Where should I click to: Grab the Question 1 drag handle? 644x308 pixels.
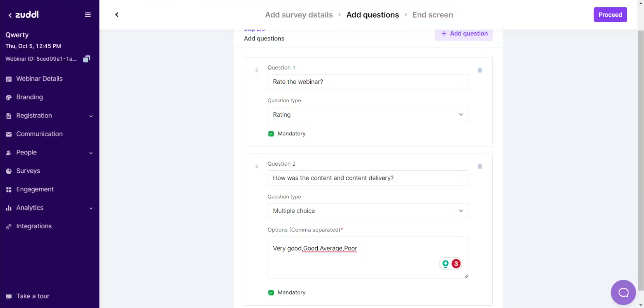point(257,70)
